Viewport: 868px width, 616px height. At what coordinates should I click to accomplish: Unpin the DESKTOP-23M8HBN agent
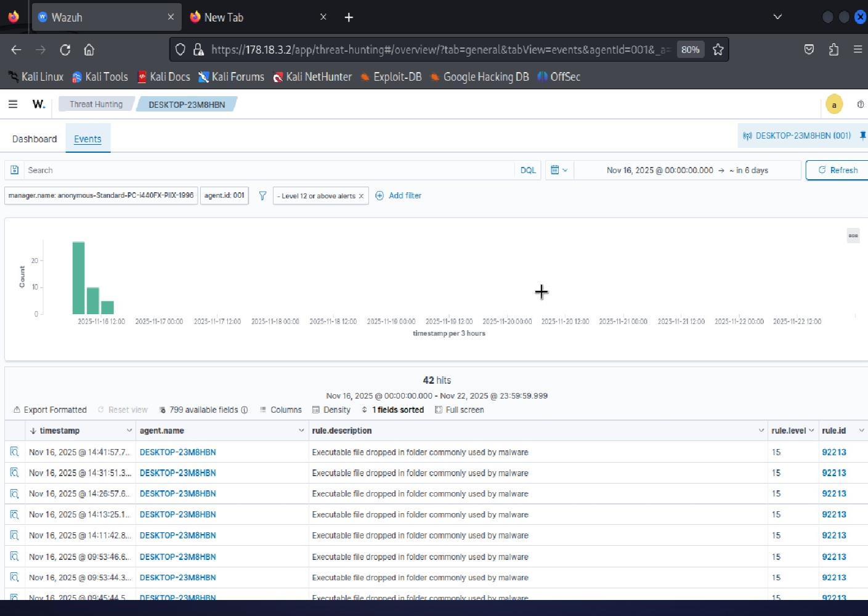(x=862, y=136)
